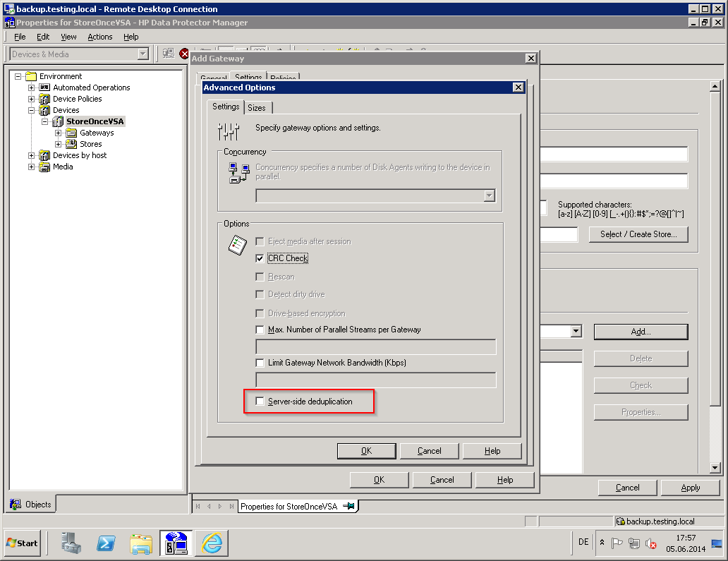The width and height of the screenshot is (728, 561).
Task: Click the Gateways folder icon
Action: pyautogui.click(x=71, y=133)
